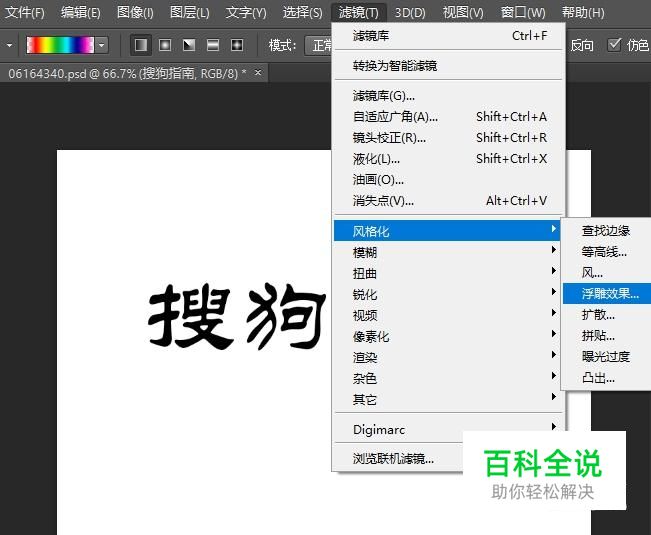This screenshot has height=535, width=651.
Task: Open the 图层(L) menu
Action: 189,12
